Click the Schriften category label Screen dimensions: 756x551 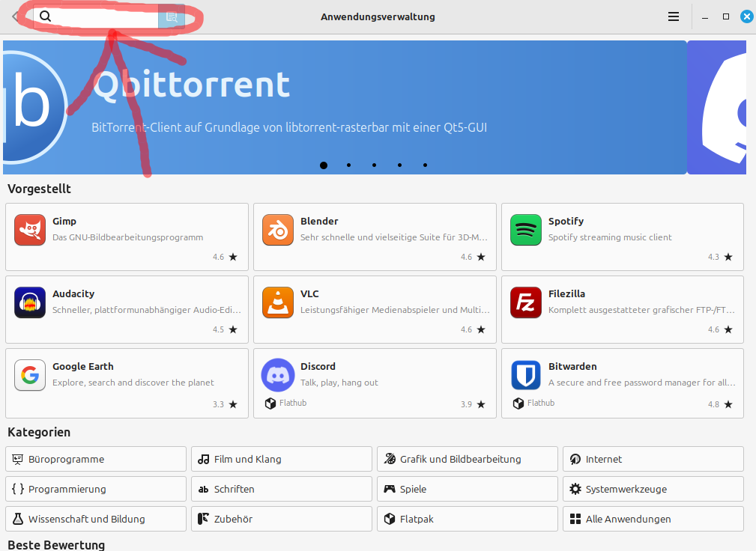pyautogui.click(x=234, y=490)
